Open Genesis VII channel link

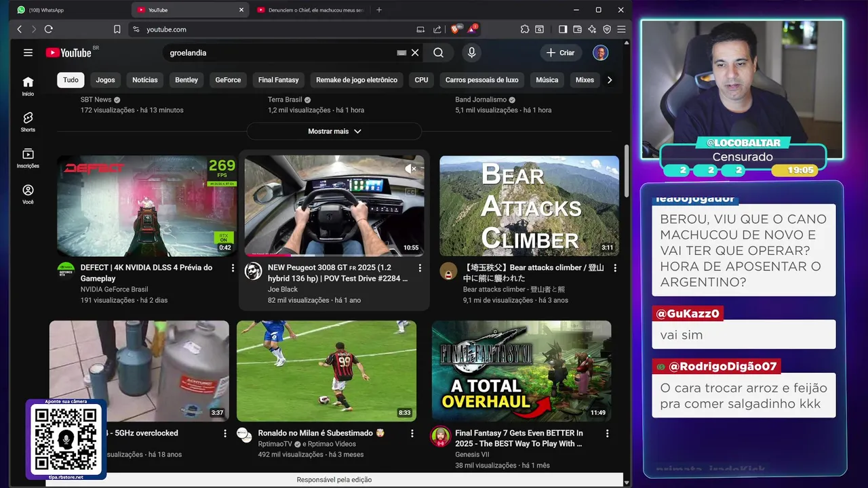click(x=472, y=455)
